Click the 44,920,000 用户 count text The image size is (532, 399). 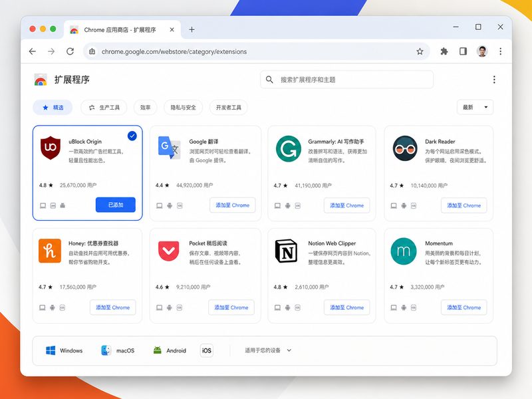[195, 186]
